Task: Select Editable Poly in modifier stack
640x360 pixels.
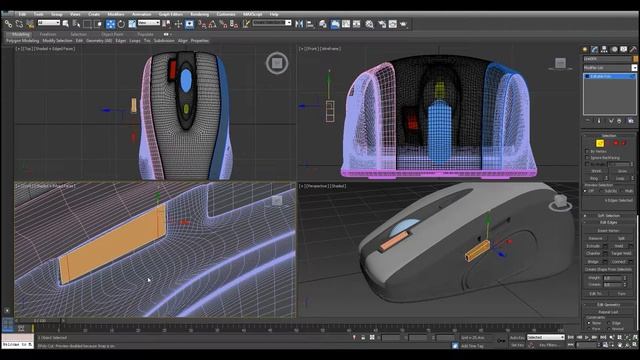Action: point(609,76)
